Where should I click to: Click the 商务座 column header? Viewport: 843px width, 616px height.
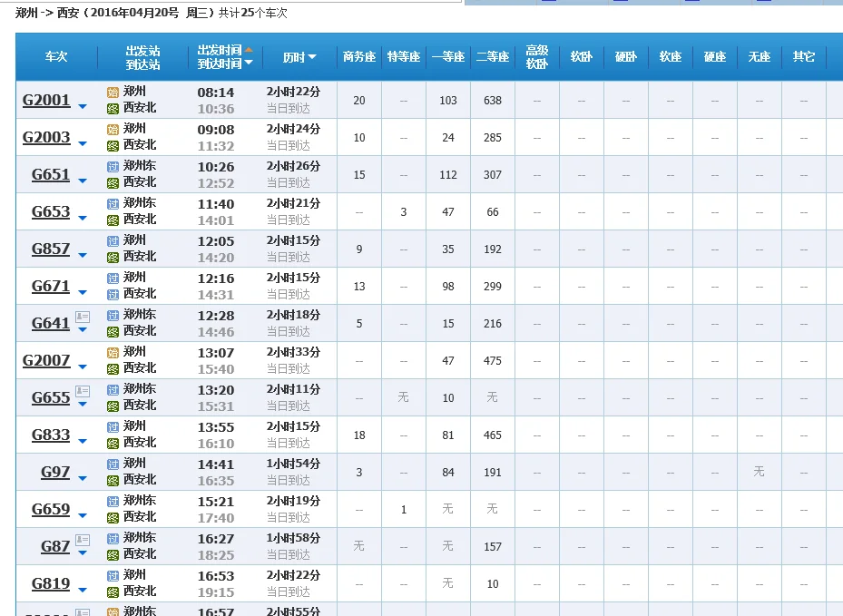[x=358, y=56]
